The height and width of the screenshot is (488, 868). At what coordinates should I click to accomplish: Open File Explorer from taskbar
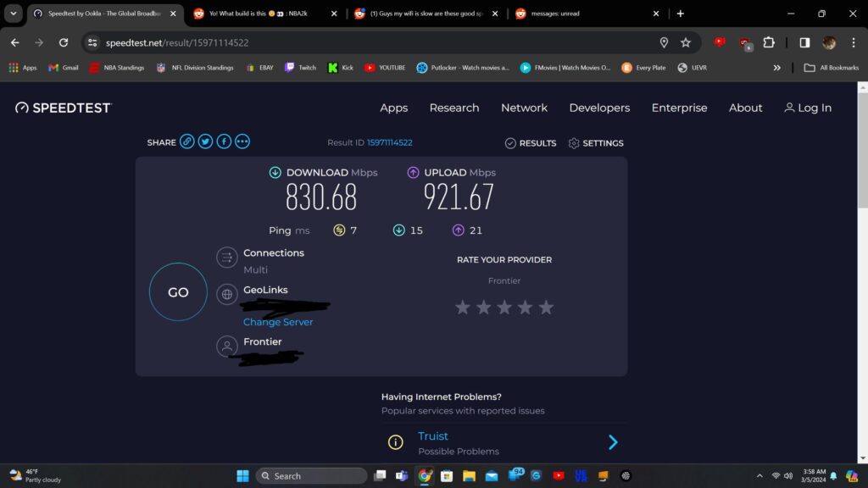[469, 476]
